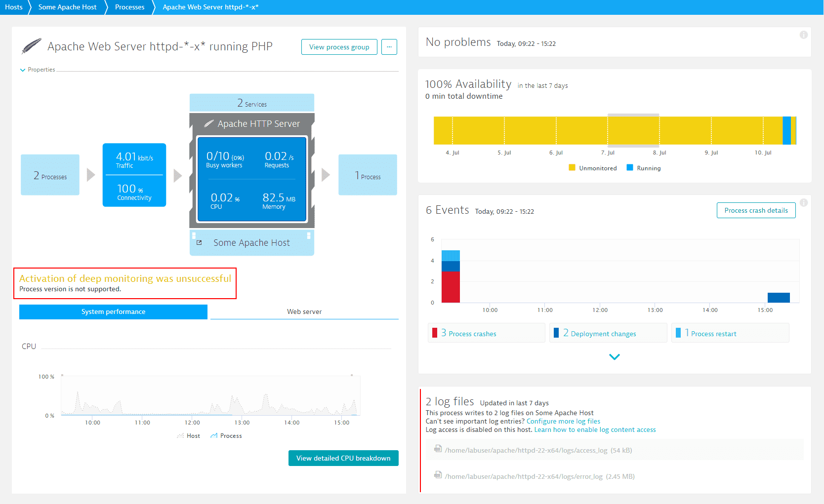Click '82.5 MB Memory' value
This screenshot has width=824, height=504.
pos(279,201)
